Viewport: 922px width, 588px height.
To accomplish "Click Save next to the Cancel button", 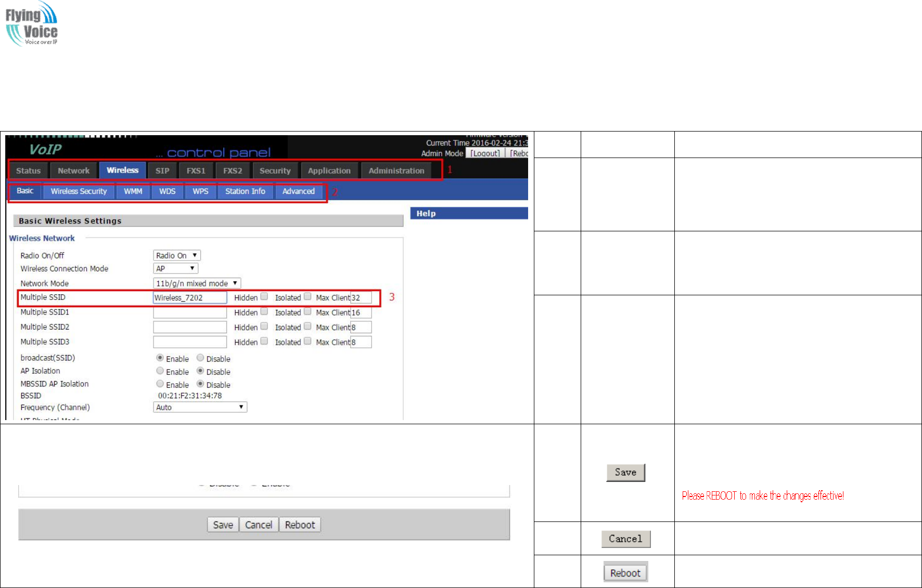I will [x=223, y=525].
